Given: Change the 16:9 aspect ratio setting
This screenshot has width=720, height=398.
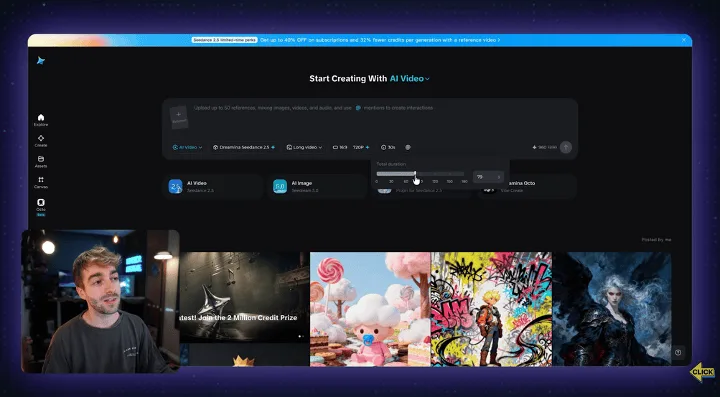Looking at the screenshot, I should pos(340,147).
